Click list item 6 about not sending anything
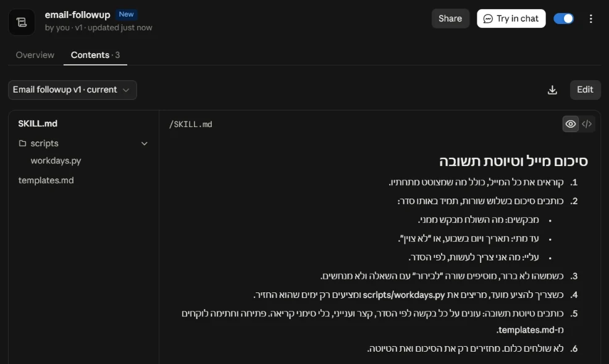 click(472, 349)
